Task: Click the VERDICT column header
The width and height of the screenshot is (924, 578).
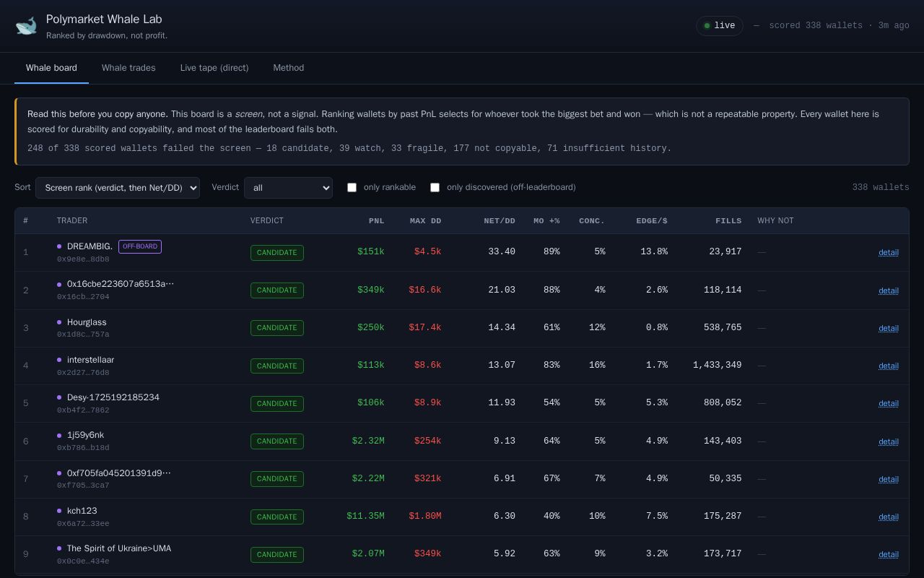Action: click(267, 220)
